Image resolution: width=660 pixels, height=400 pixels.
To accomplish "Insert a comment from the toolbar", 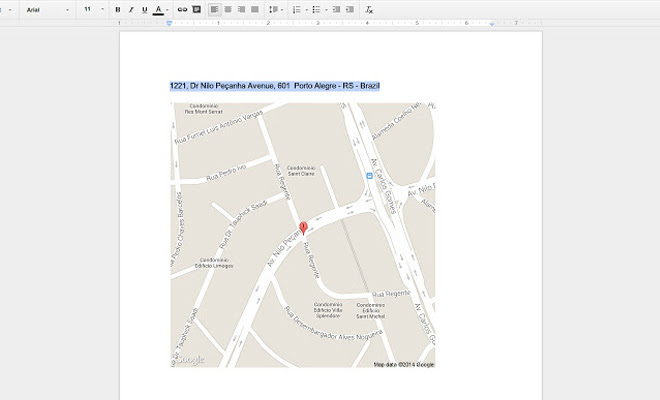I will click(196, 9).
